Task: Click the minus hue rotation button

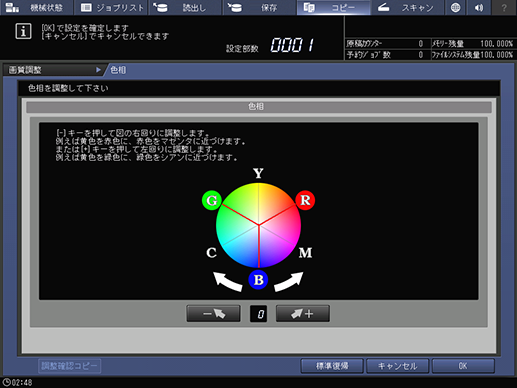Action: click(x=213, y=313)
